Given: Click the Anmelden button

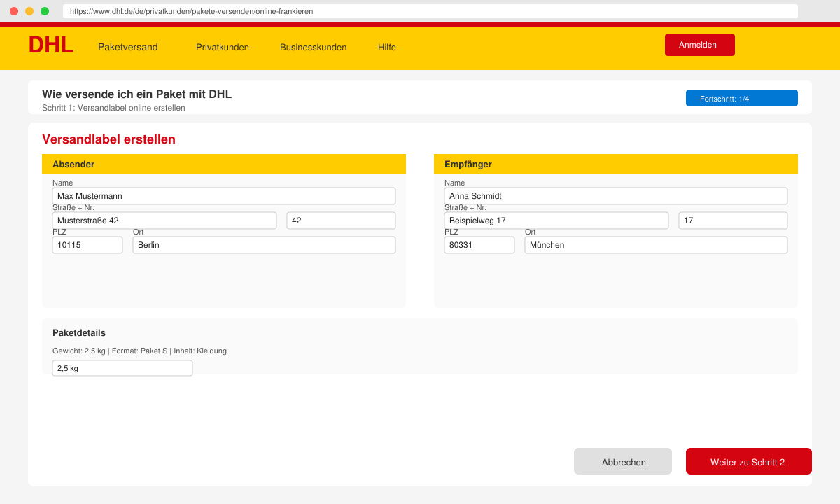Looking at the screenshot, I should click(700, 45).
